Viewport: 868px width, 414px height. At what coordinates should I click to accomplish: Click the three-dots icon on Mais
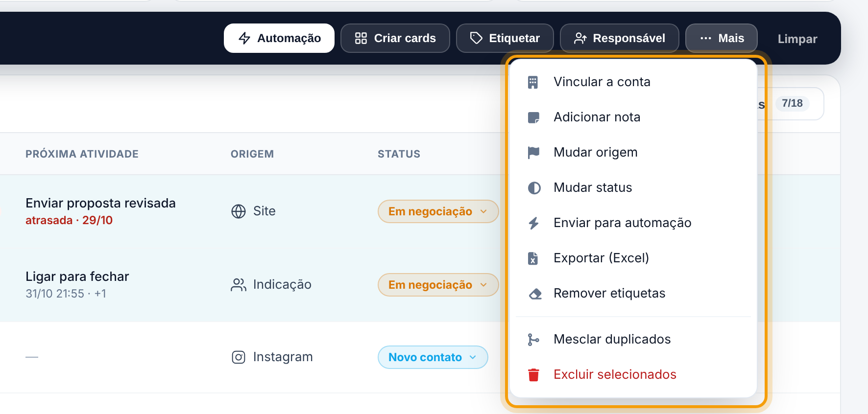(x=706, y=38)
